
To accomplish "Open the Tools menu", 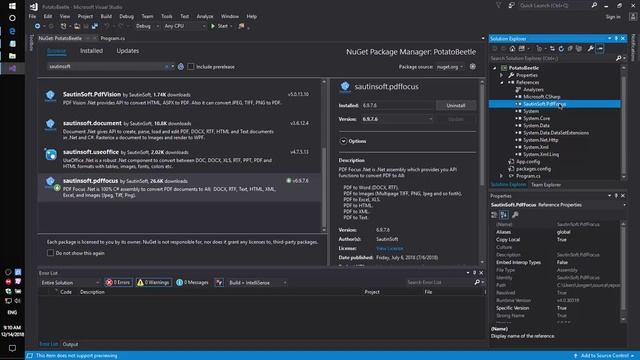I will [167, 16].
